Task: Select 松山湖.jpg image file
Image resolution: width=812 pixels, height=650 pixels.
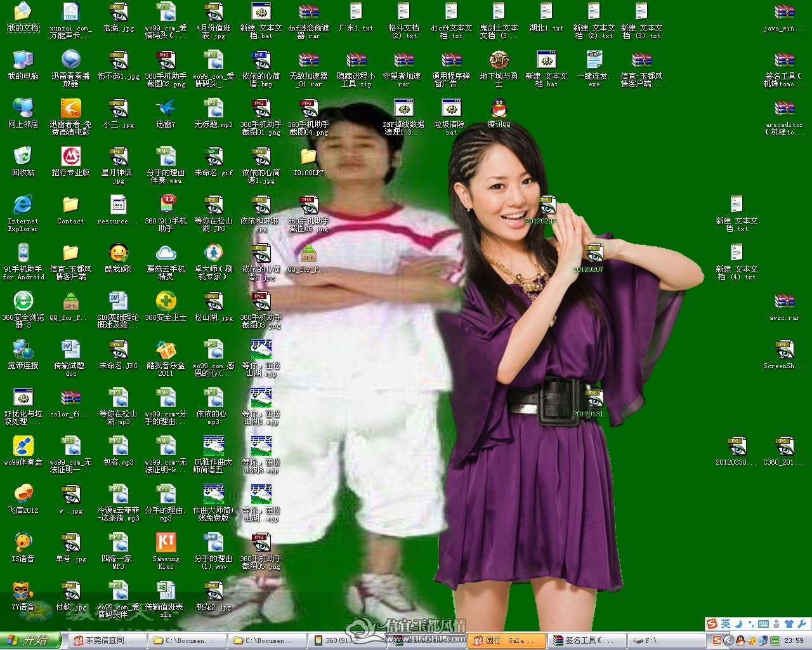Action: coord(213,306)
